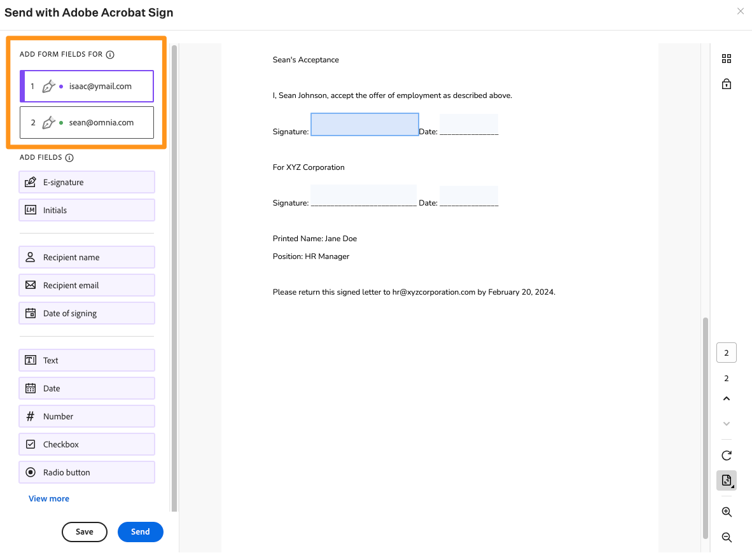Add a Recipient email field
This screenshot has width=752, height=560.
click(87, 285)
